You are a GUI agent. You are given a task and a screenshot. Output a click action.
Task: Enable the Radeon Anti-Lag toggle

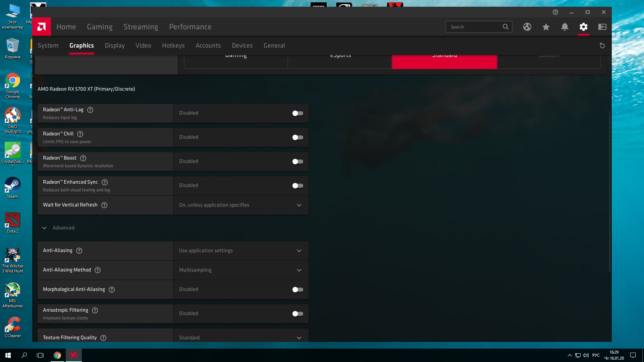pyautogui.click(x=298, y=113)
